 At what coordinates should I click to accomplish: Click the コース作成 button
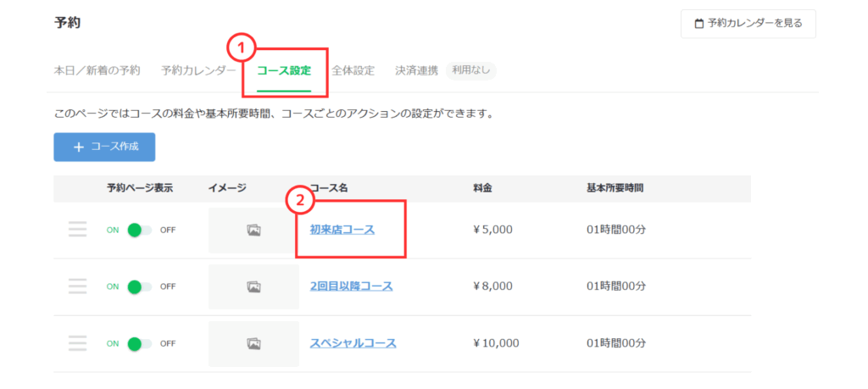(x=104, y=147)
